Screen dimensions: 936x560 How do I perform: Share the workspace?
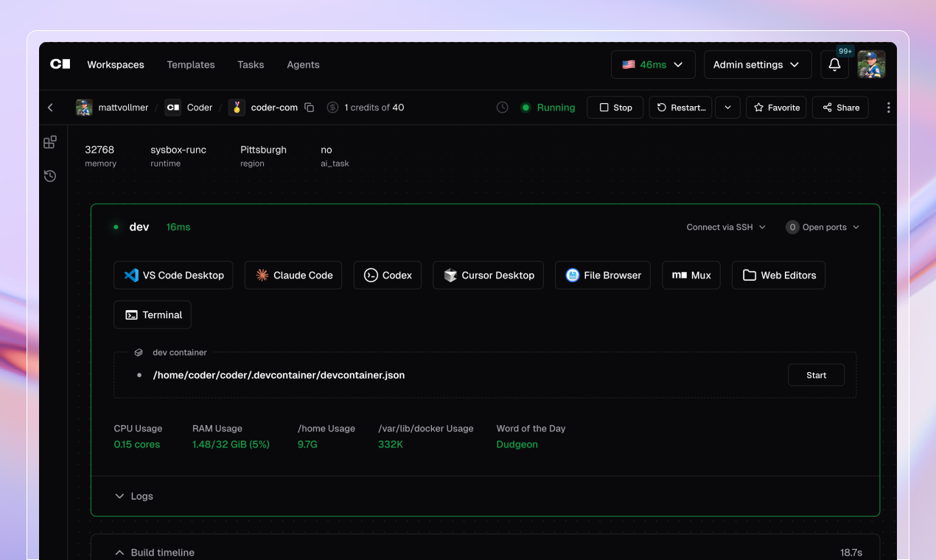pyautogui.click(x=841, y=108)
